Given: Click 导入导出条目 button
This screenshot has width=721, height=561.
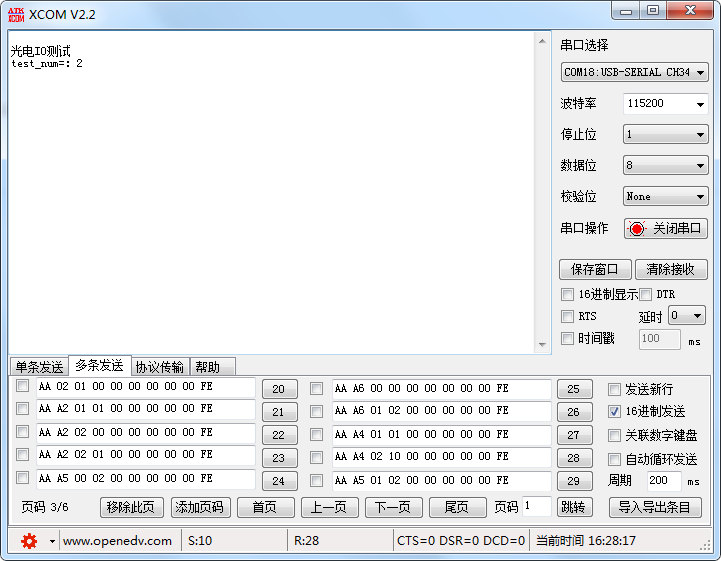Looking at the screenshot, I should (x=655, y=508).
